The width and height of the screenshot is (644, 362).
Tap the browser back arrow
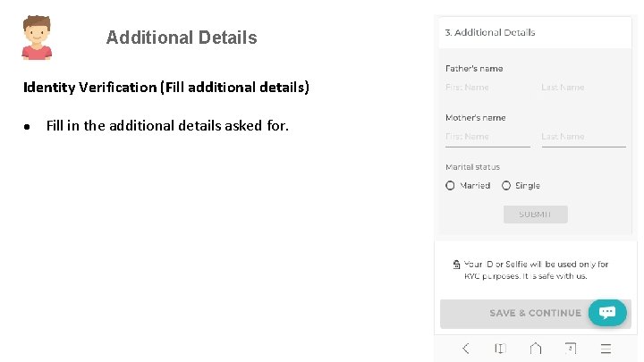[465, 349]
